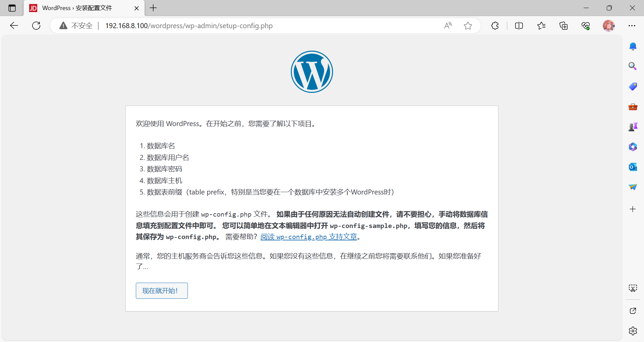
Task: Open Read Aloud from the address bar
Action: pos(448,25)
